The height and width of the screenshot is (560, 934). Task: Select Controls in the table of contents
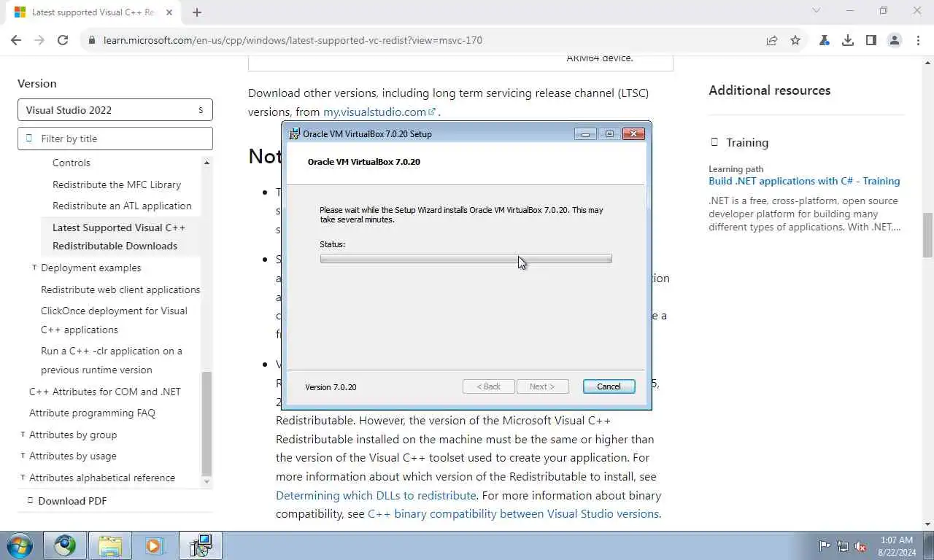[x=72, y=163]
